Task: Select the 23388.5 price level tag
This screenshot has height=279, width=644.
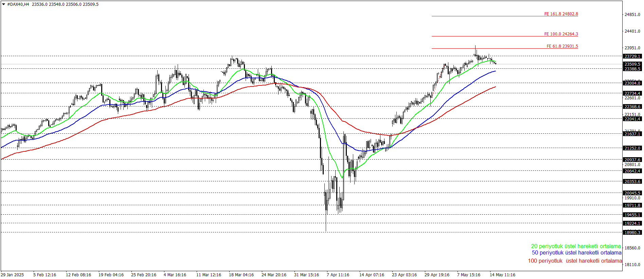Action: pos(632,69)
